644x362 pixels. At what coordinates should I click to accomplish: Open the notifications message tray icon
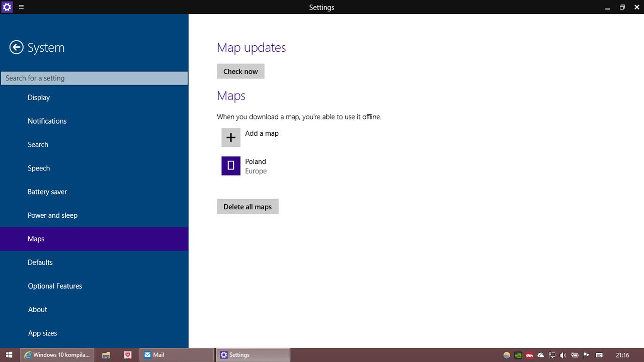click(x=599, y=355)
